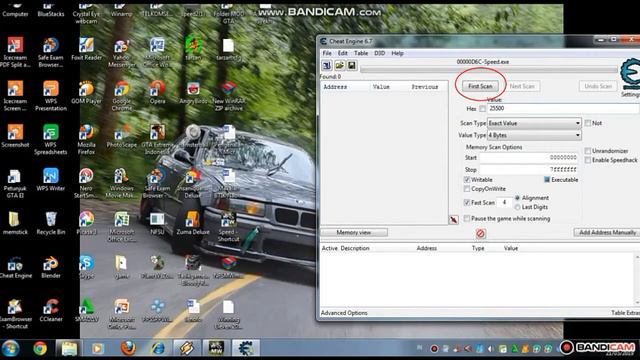Select Alignment radio button
The width and height of the screenshot is (640, 360).
518,198
